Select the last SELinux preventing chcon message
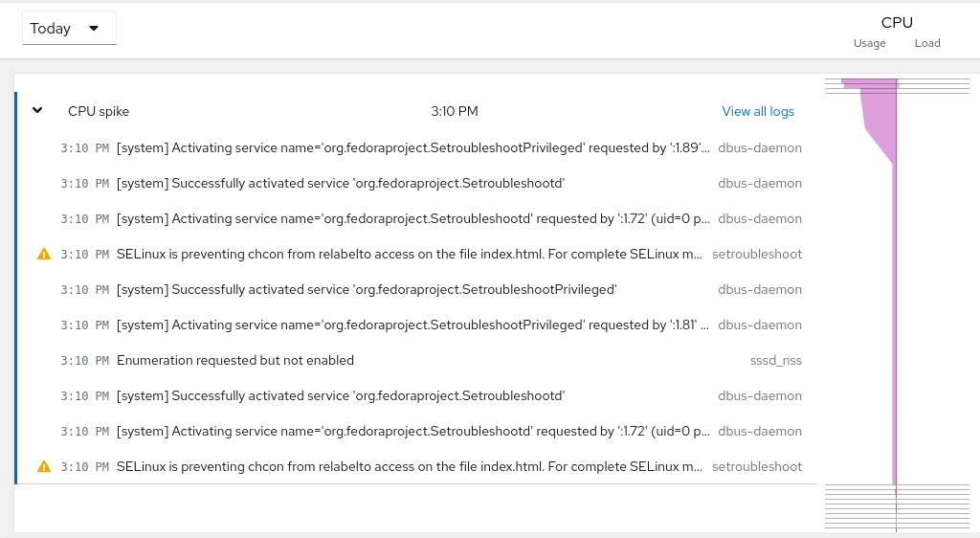 pyautogui.click(x=410, y=467)
